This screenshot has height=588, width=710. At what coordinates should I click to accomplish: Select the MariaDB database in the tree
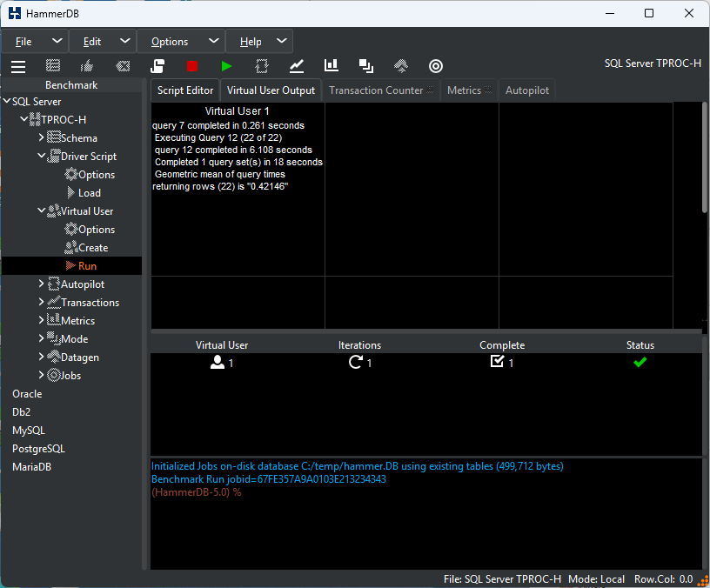pos(31,467)
